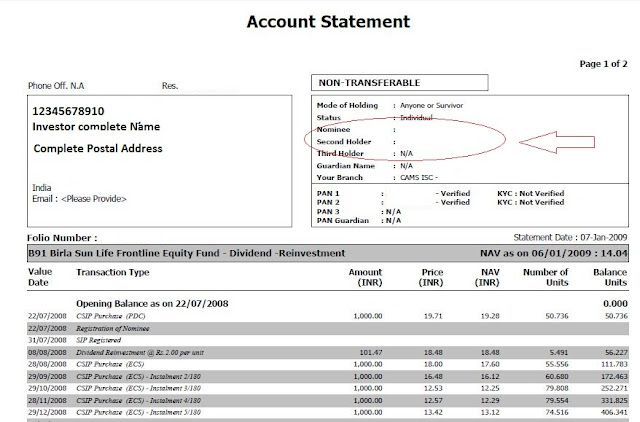
Task: Select the PAN 2 label
Action: point(328,202)
